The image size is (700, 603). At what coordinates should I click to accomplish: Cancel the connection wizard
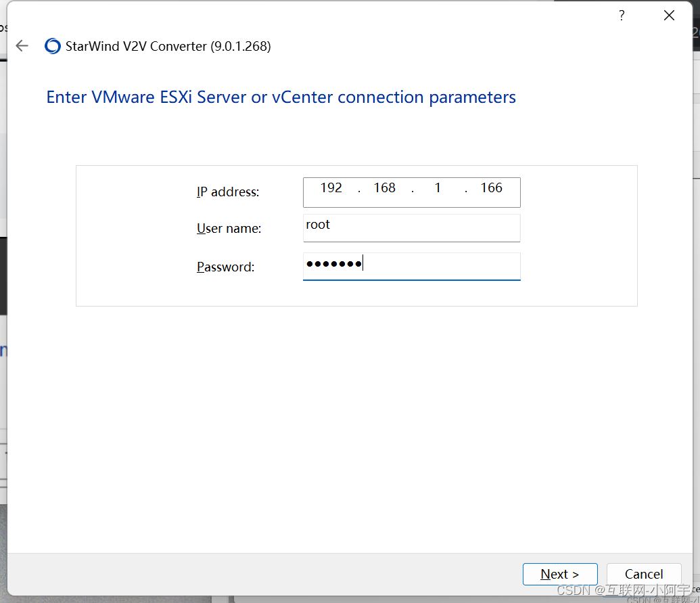point(644,574)
